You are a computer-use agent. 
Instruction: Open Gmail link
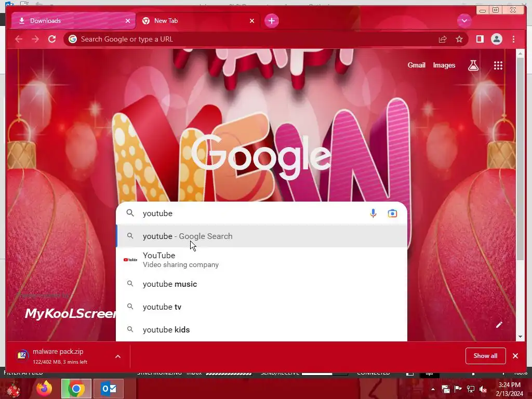point(416,65)
